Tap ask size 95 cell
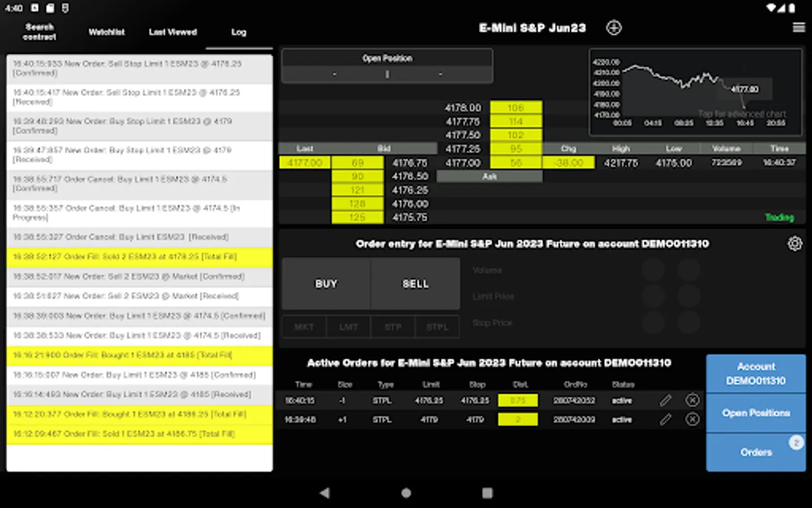The height and width of the screenshot is (508, 812). [x=516, y=149]
